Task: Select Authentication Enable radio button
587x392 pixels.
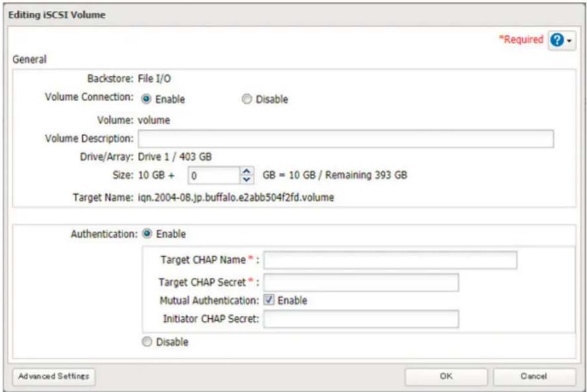Action: pyautogui.click(x=147, y=234)
